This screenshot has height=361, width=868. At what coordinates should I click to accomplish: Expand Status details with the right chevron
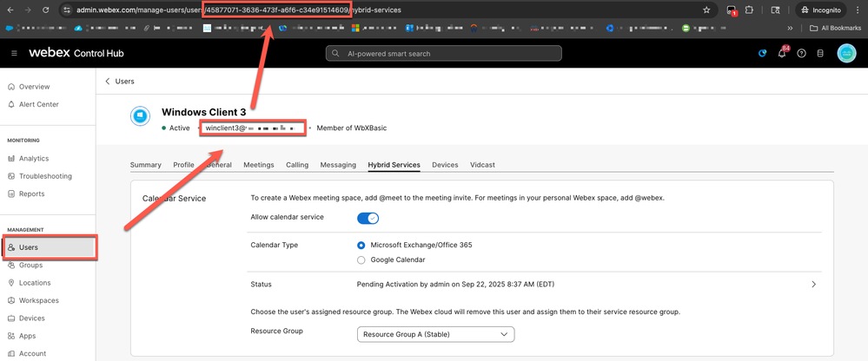(x=814, y=284)
